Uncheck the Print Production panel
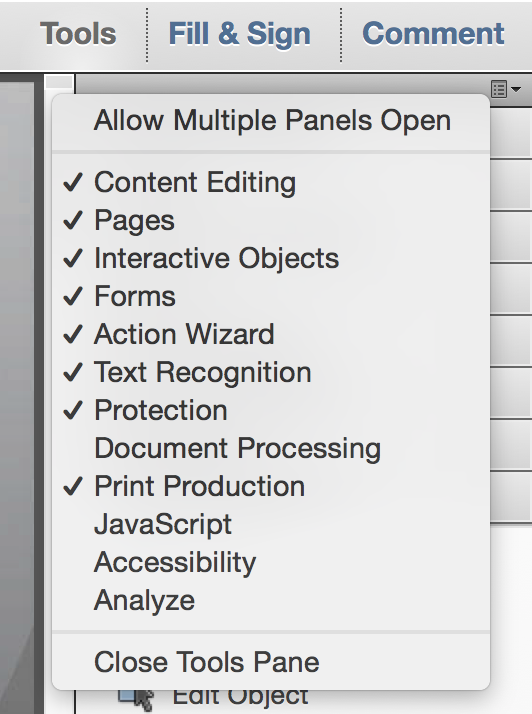Viewport: 532px width, 714px height. pos(271,486)
